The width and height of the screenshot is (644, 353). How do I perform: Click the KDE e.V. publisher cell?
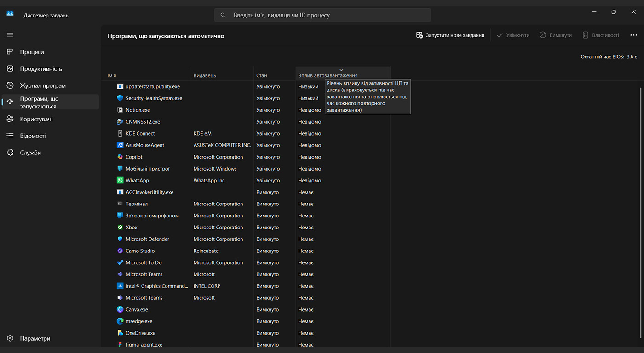(203, 133)
